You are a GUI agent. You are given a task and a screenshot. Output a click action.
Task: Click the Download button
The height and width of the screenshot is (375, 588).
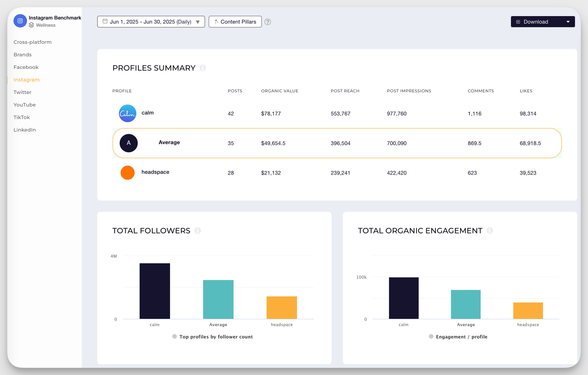(x=543, y=22)
